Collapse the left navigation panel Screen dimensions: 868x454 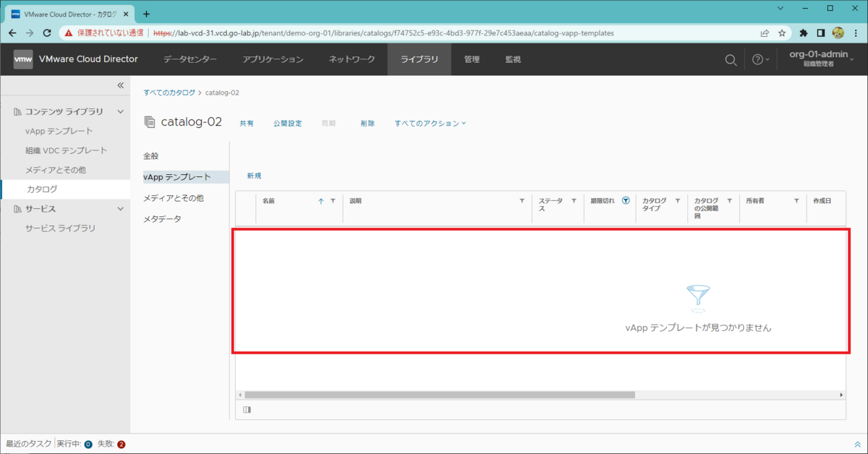[121, 85]
